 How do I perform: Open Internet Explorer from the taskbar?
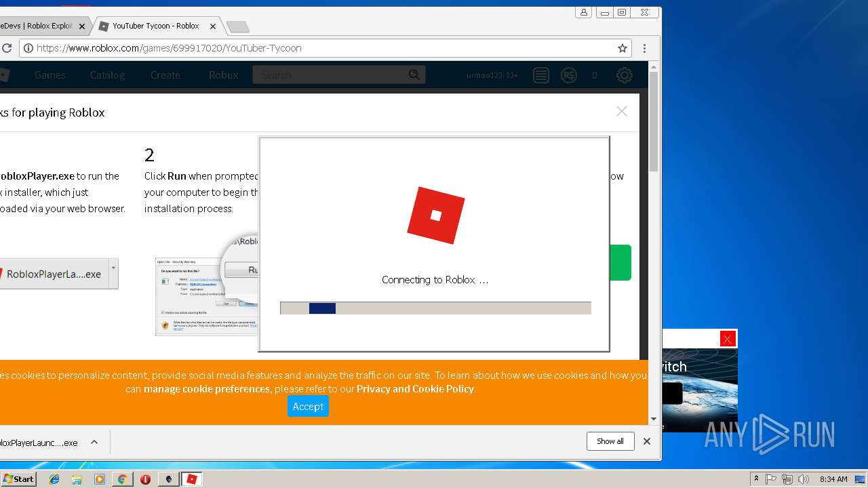pos(54,479)
